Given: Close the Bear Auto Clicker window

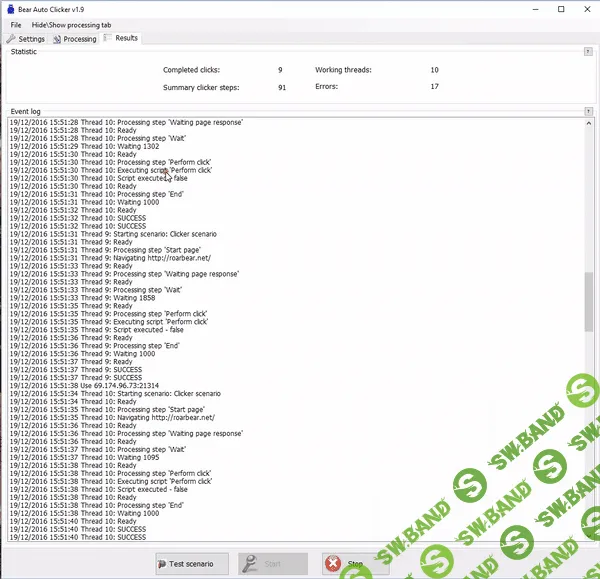Looking at the screenshot, I should tap(584, 8).
